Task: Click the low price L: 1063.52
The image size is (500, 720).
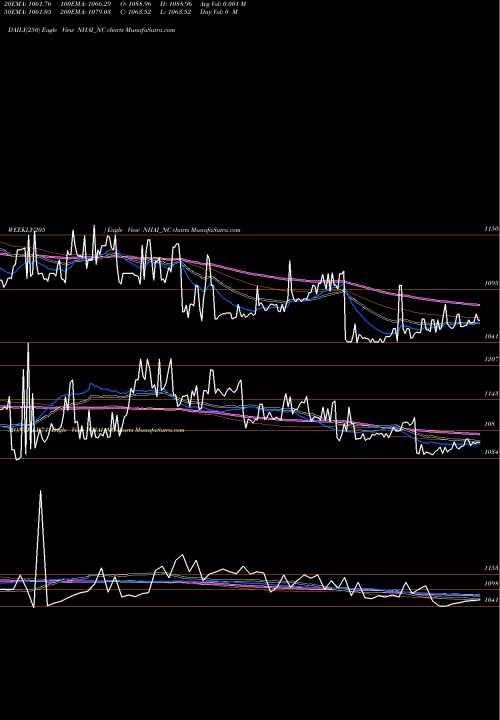Action: click(175, 12)
